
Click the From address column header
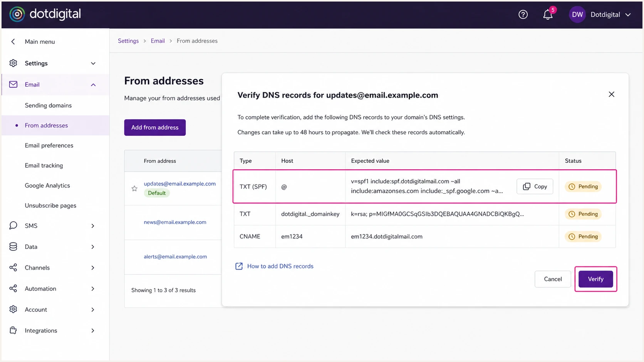pyautogui.click(x=160, y=161)
